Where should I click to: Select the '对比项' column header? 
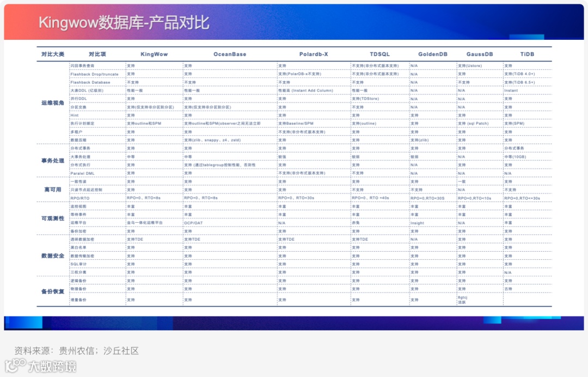click(97, 54)
